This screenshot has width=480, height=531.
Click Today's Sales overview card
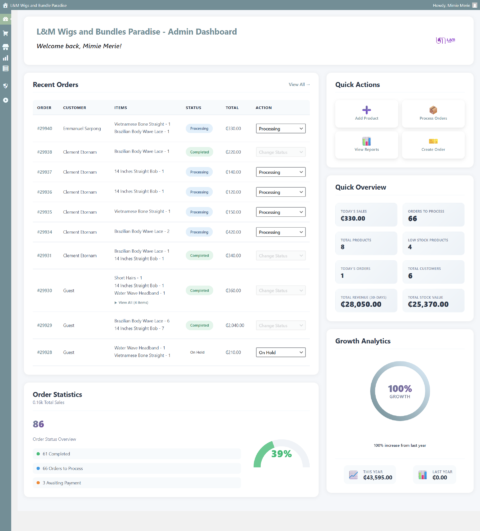366,215
